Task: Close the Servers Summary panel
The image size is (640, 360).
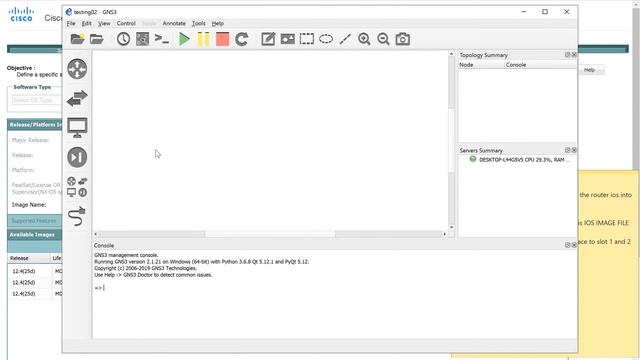Action: [x=574, y=150]
